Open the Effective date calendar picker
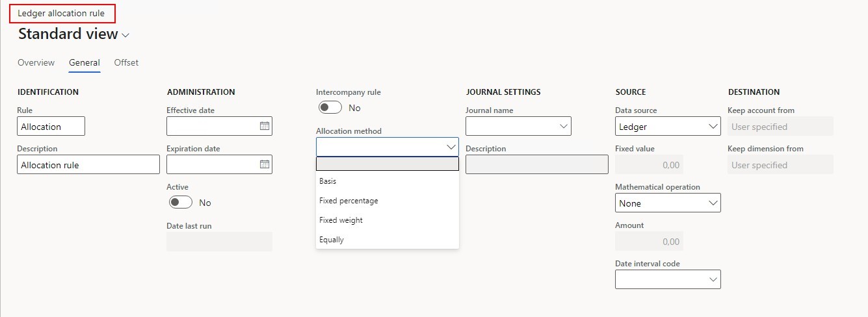 point(265,126)
